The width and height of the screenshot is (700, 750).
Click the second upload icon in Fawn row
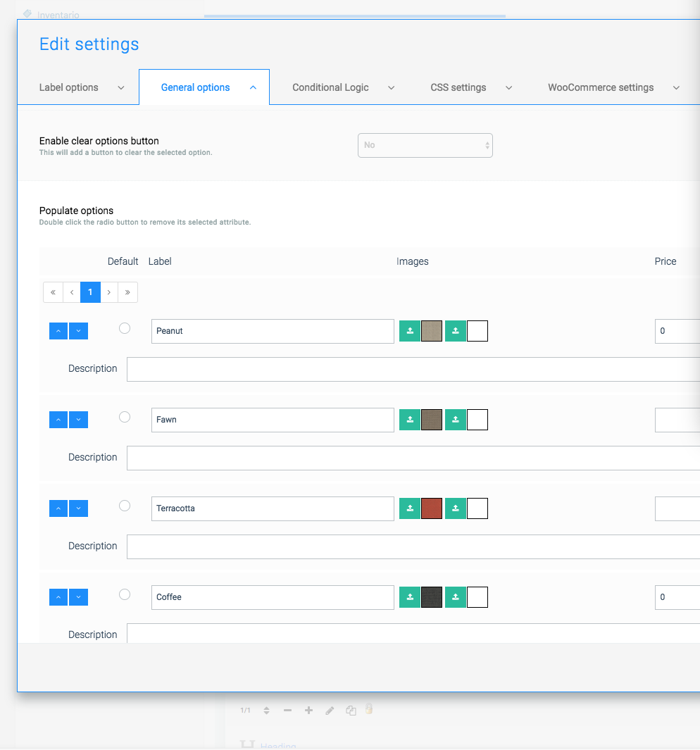456,420
